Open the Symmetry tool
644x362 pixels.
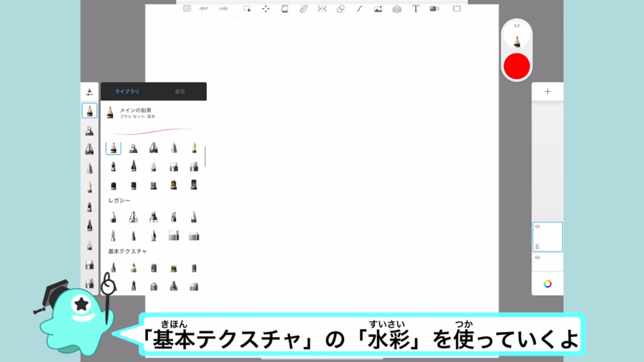tap(322, 9)
